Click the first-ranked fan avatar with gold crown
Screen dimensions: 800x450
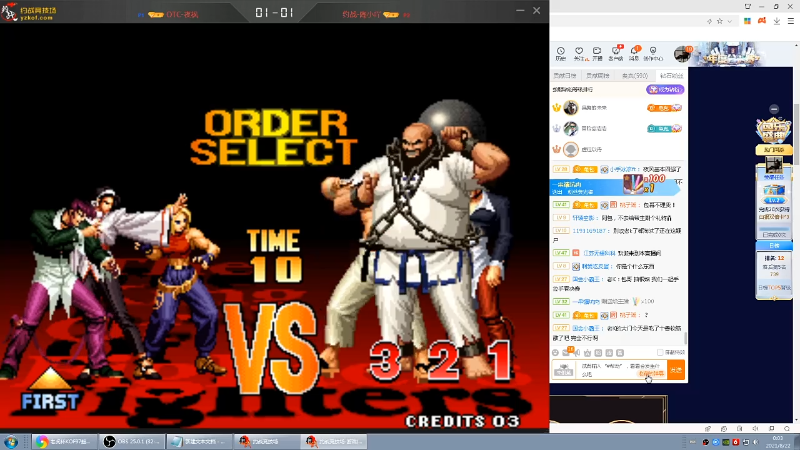570,108
